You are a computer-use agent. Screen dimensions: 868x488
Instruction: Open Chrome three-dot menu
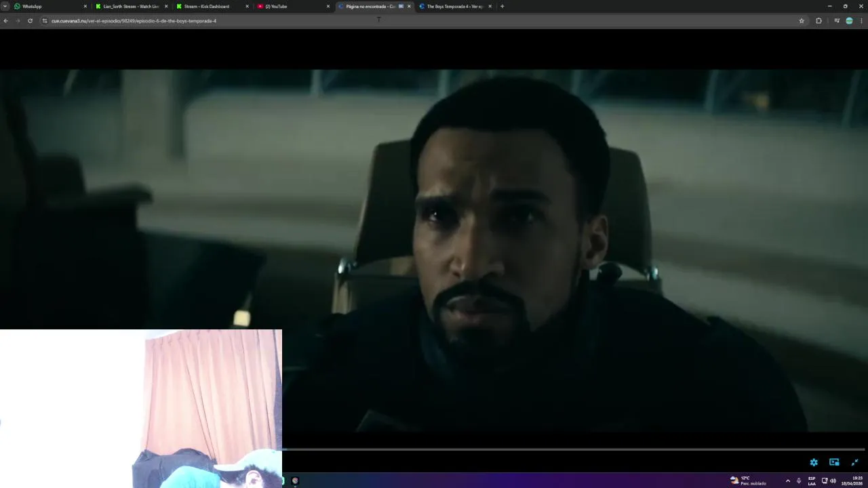tap(861, 21)
